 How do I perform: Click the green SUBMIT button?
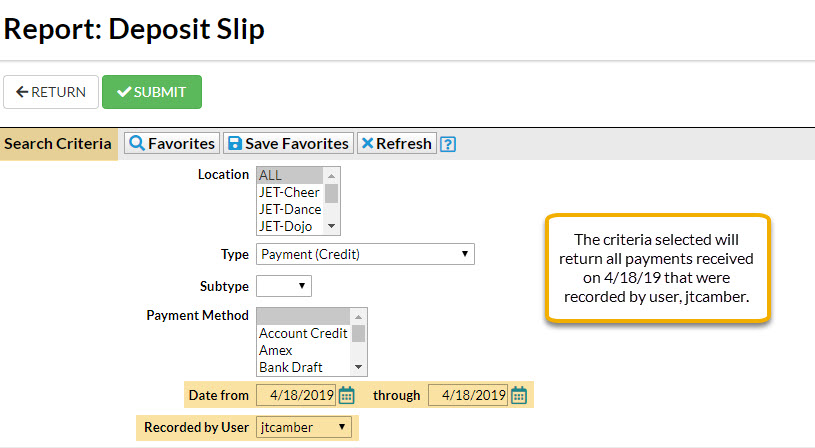coord(152,92)
